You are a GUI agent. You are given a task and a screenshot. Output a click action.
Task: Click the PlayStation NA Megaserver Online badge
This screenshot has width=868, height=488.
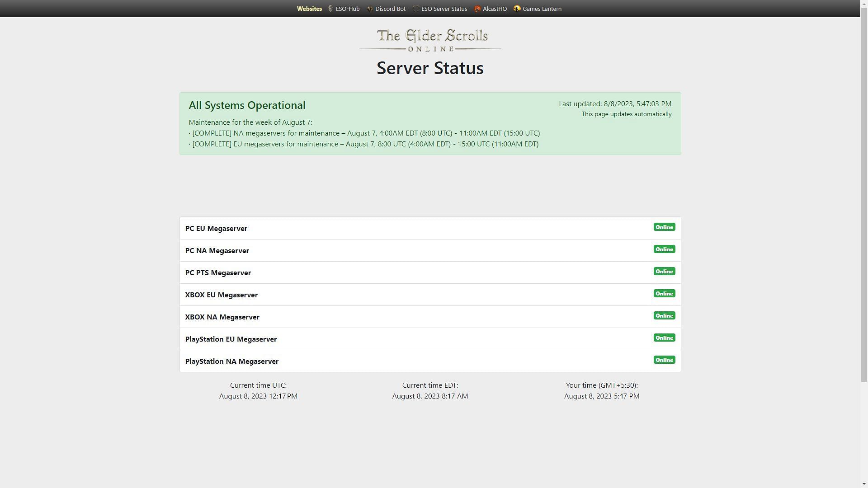click(x=664, y=360)
